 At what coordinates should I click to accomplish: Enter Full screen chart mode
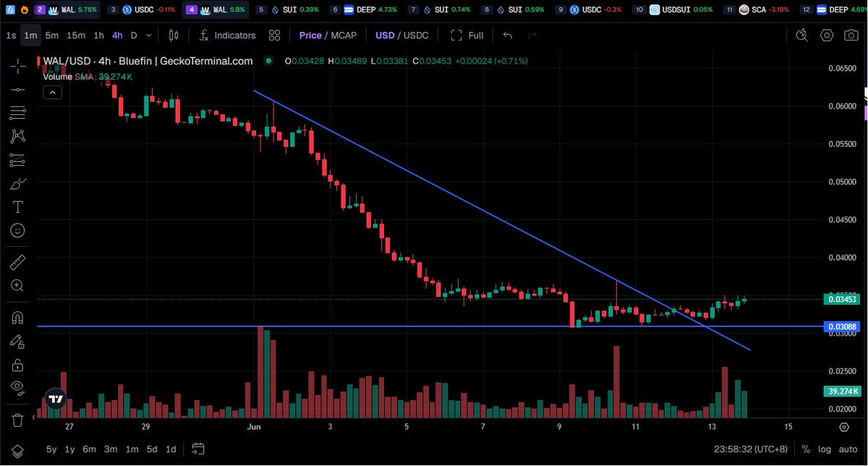[x=467, y=35]
